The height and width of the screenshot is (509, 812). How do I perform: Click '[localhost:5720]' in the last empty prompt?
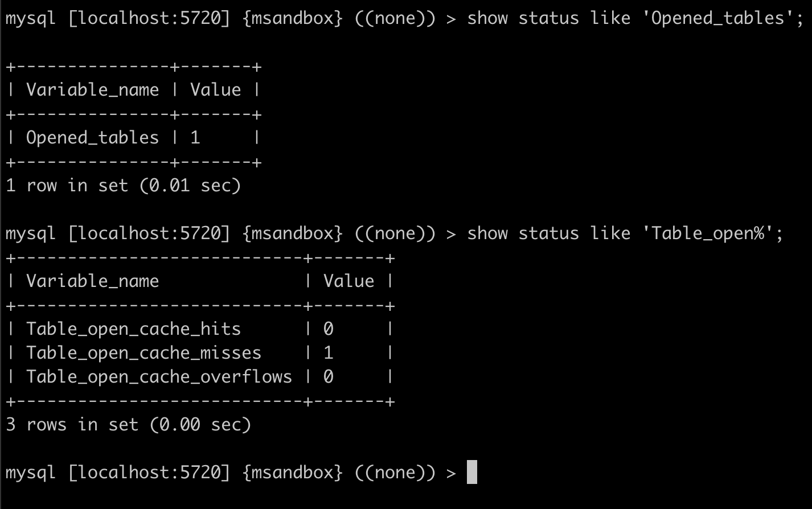click(149, 473)
